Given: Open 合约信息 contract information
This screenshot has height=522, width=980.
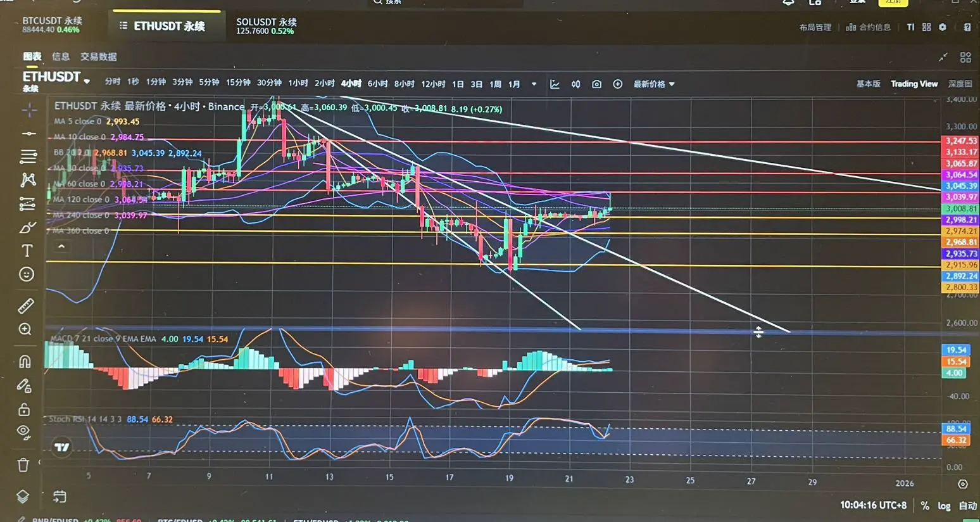Looking at the screenshot, I should tap(868, 27).
